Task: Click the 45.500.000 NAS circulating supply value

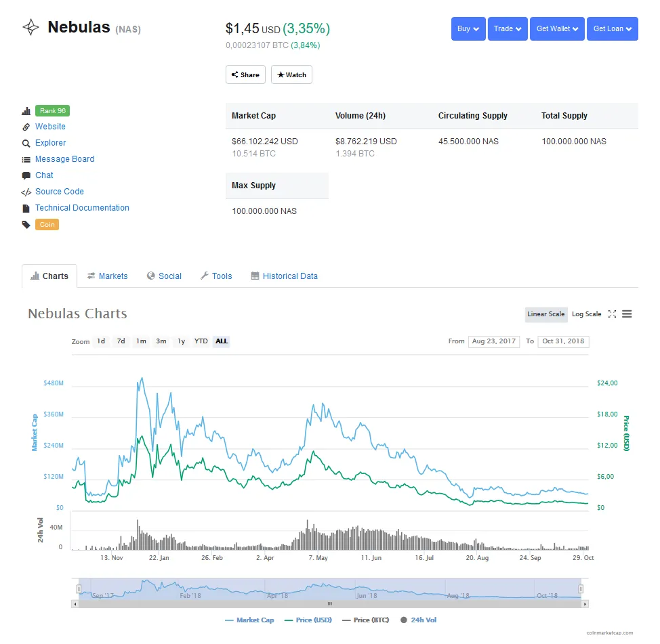Action: [x=468, y=142]
